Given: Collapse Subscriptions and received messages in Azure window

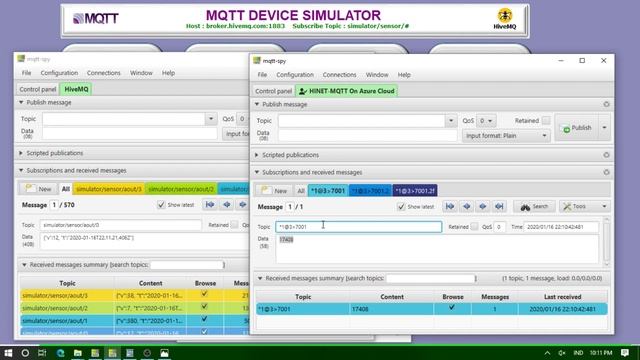Looking at the screenshot, I should pos(257,172).
